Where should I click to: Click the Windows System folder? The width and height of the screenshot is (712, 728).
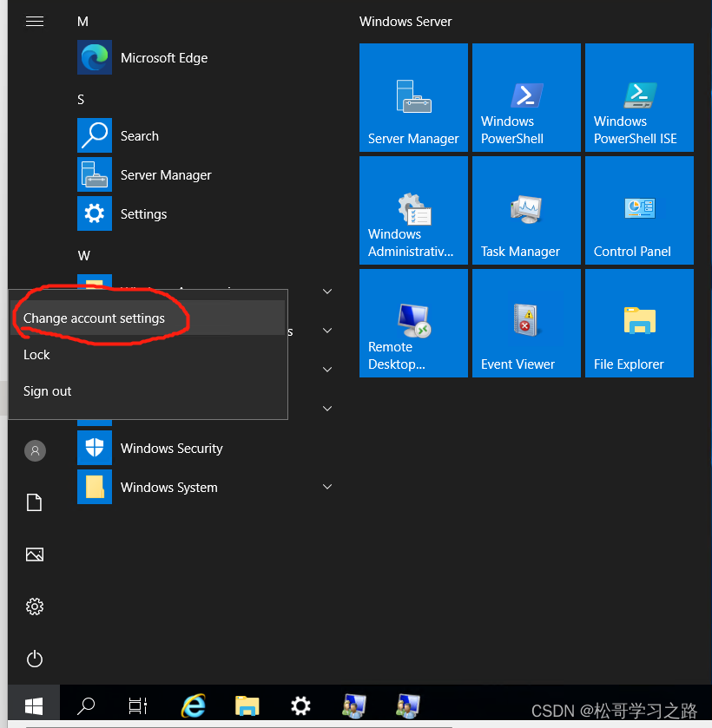pyautogui.click(x=205, y=487)
